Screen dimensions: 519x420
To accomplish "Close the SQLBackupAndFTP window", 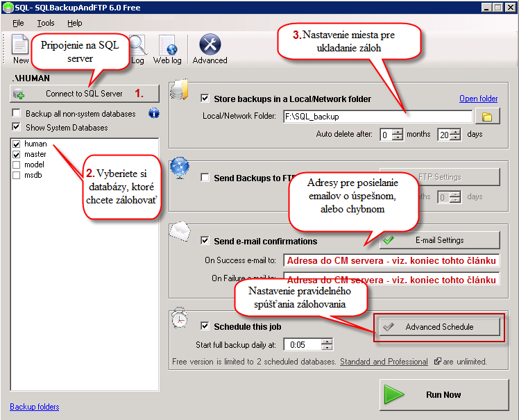I will tap(511, 7).
